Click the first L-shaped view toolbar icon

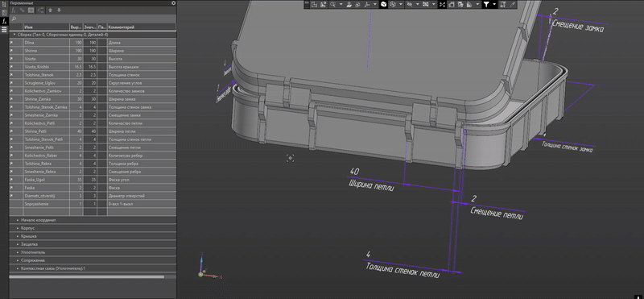coord(314,5)
